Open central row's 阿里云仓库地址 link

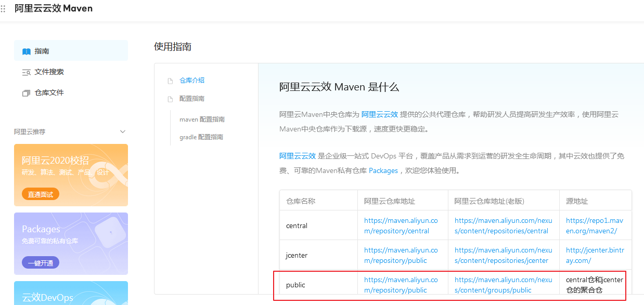pos(401,226)
